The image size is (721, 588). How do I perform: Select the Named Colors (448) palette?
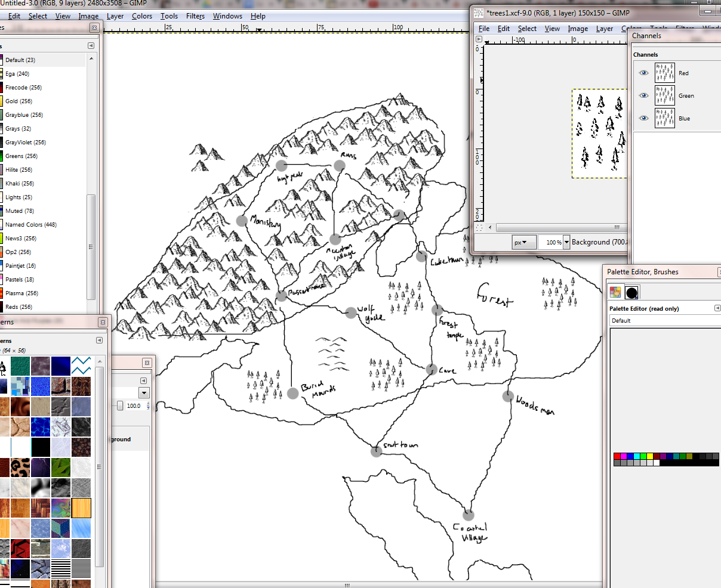(x=43, y=224)
